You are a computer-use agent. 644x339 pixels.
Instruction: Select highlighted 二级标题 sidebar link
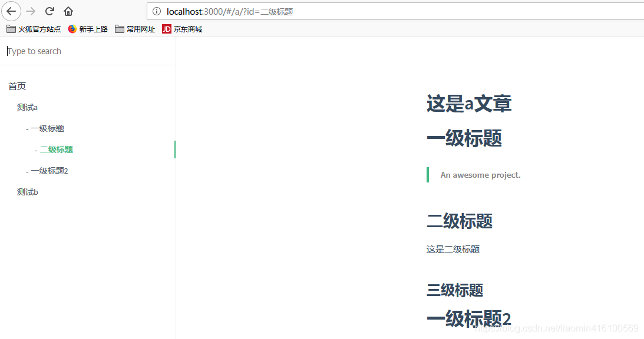point(56,150)
